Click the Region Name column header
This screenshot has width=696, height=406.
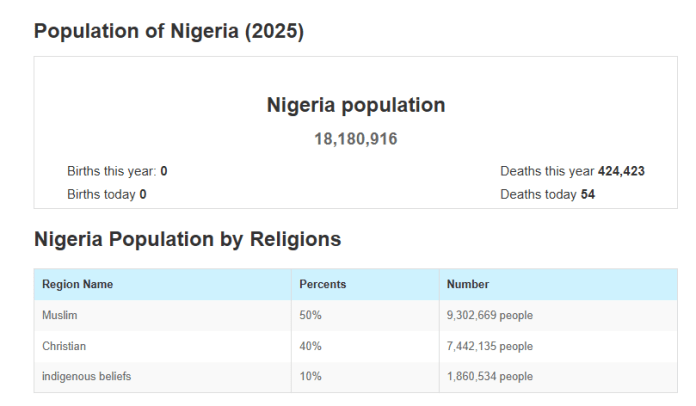click(77, 284)
